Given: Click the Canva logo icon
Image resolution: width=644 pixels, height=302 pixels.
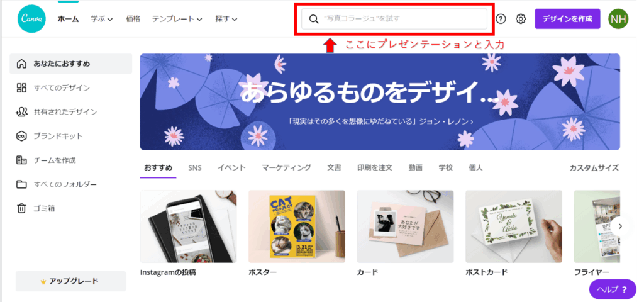Looking at the screenshot, I should point(31,19).
